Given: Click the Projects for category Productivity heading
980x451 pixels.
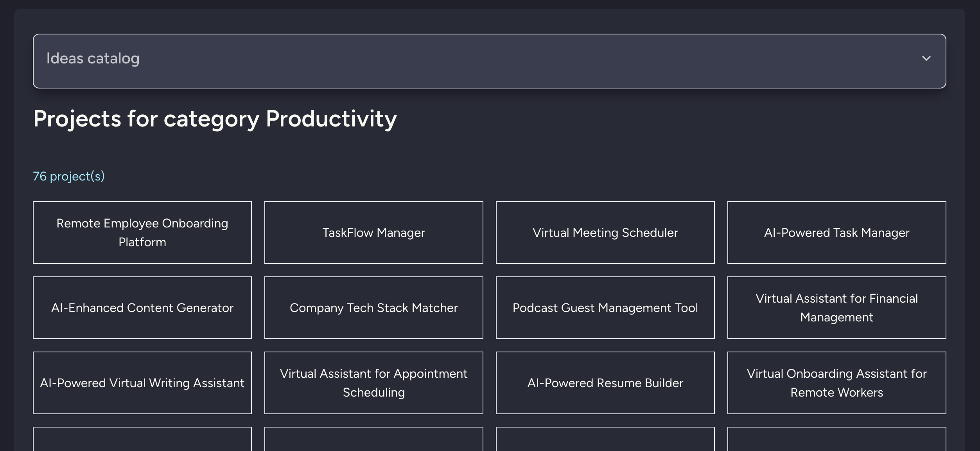Looking at the screenshot, I should (x=215, y=119).
